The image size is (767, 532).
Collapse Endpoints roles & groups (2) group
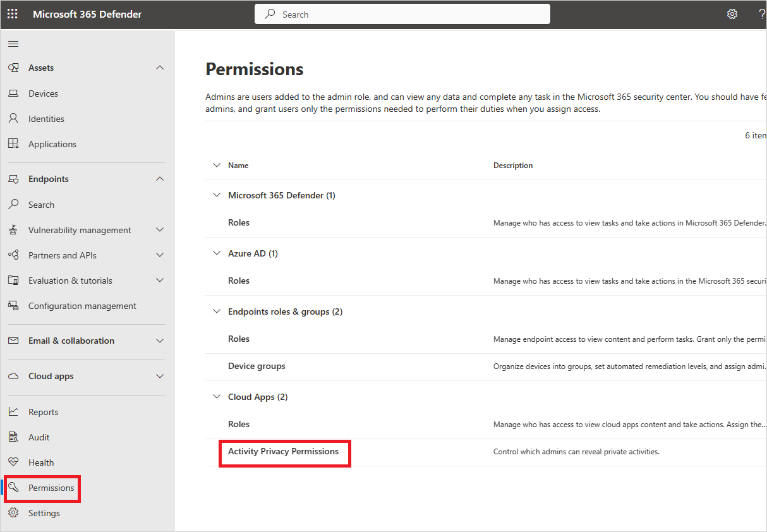click(x=217, y=311)
